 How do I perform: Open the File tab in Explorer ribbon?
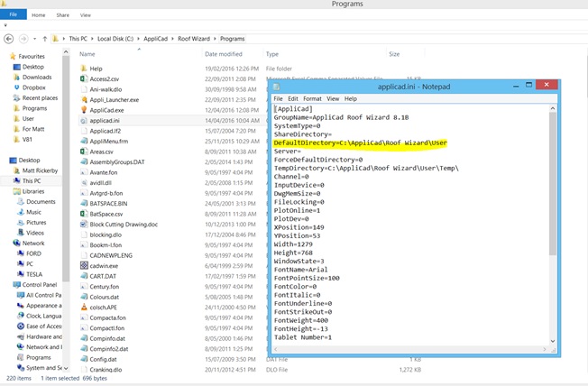(14, 14)
